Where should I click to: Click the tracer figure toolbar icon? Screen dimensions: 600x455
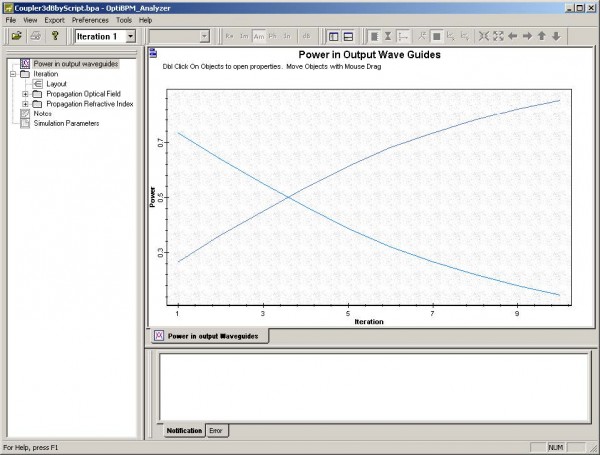[x=422, y=36]
